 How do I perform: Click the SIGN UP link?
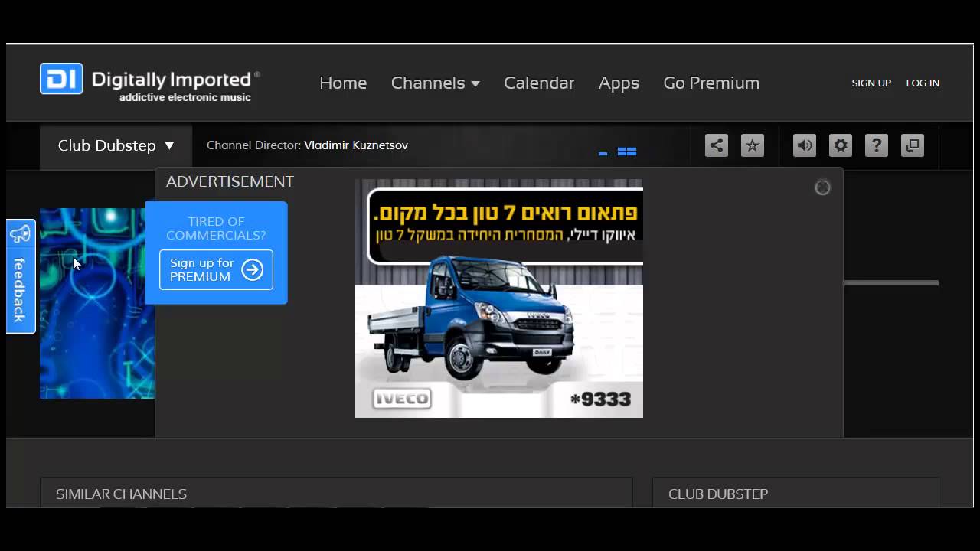(871, 83)
